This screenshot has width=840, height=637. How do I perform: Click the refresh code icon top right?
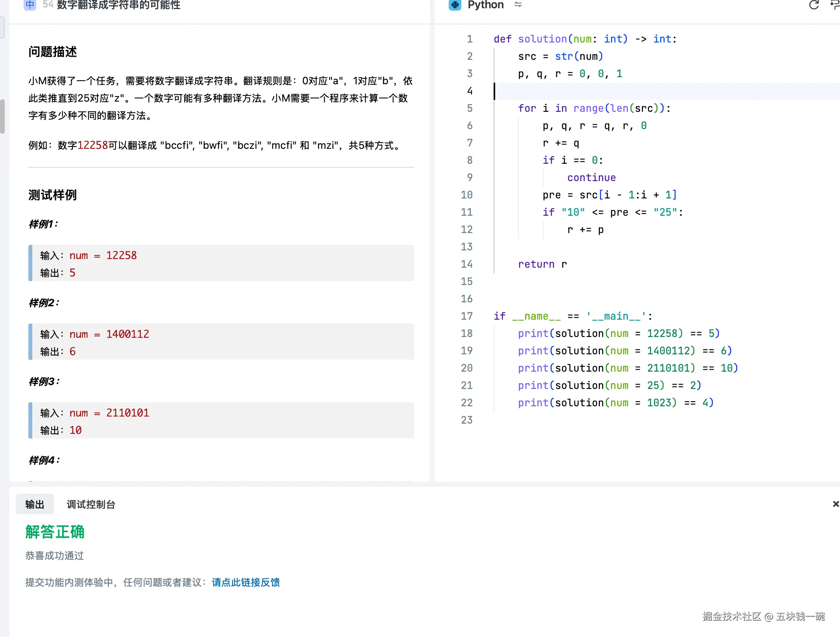point(814,6)
